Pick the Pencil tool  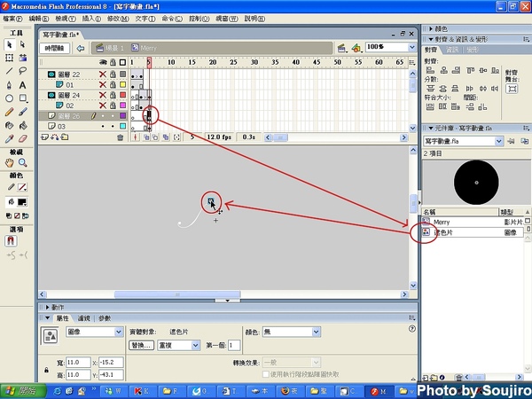9,112
